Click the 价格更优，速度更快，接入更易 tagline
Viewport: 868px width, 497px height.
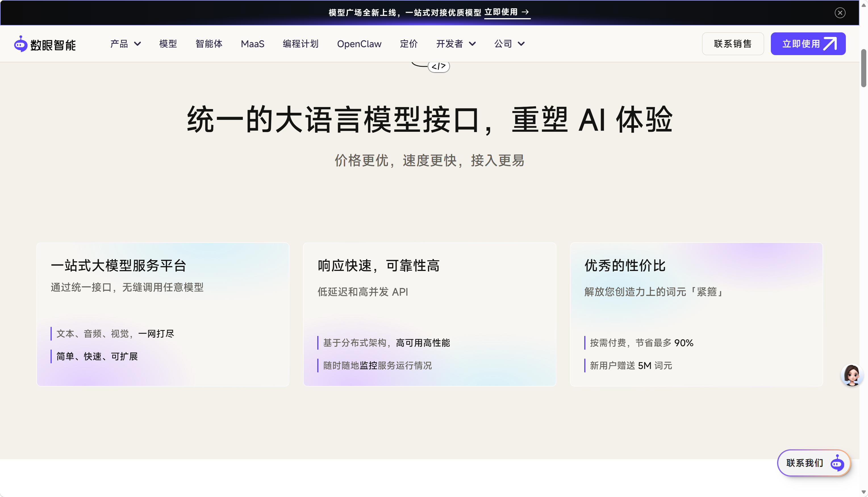tap(429, 160)
